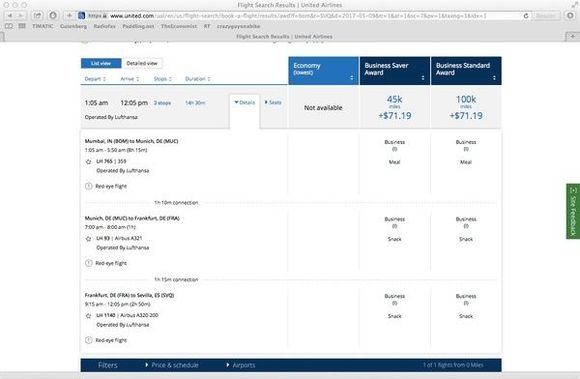Click the Filters label in bottom bar
580x379 pixels.
point(107,365)
